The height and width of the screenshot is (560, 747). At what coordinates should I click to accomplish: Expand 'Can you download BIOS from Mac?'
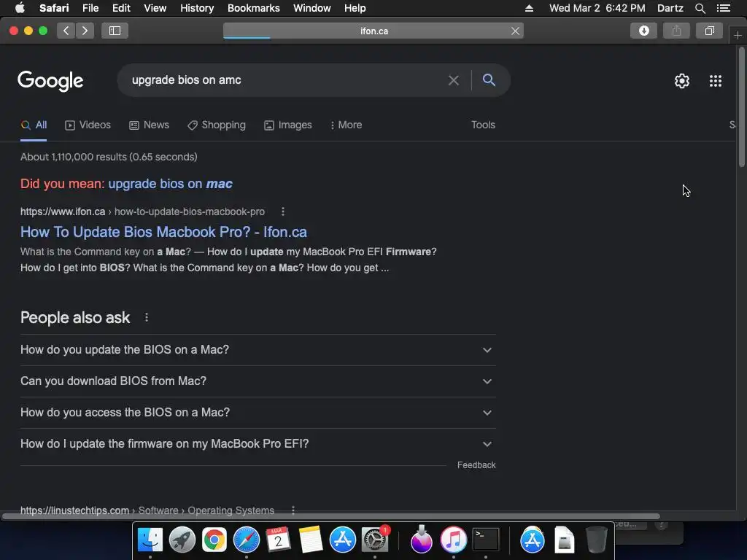258,381
